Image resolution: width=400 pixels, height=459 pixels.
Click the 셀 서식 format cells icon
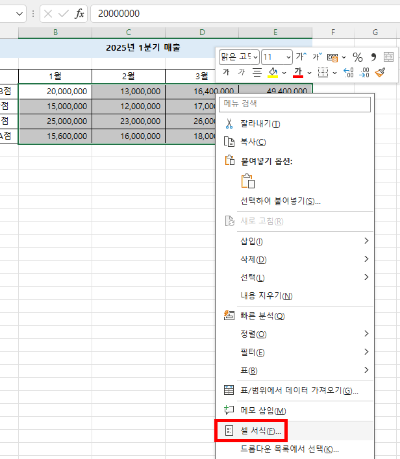point(229,431)
